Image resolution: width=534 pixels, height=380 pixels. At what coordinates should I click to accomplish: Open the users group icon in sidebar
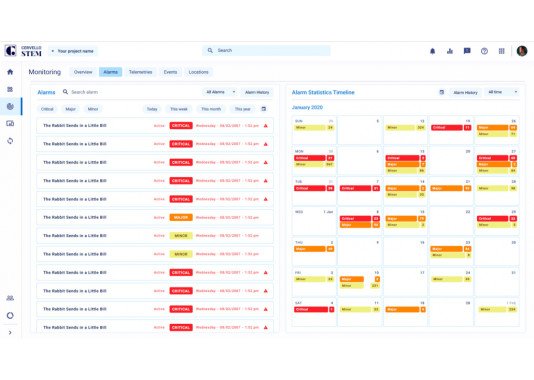pos(10,298)
